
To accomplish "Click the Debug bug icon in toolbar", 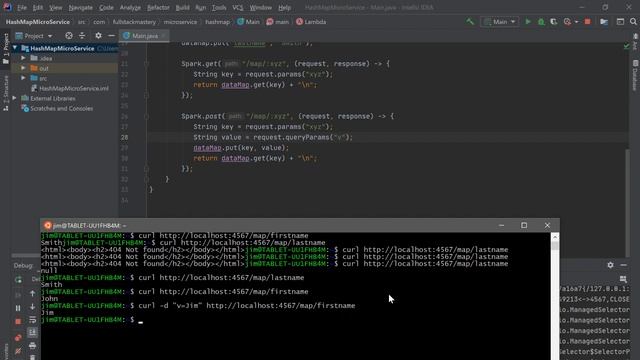I will (541, 22).
